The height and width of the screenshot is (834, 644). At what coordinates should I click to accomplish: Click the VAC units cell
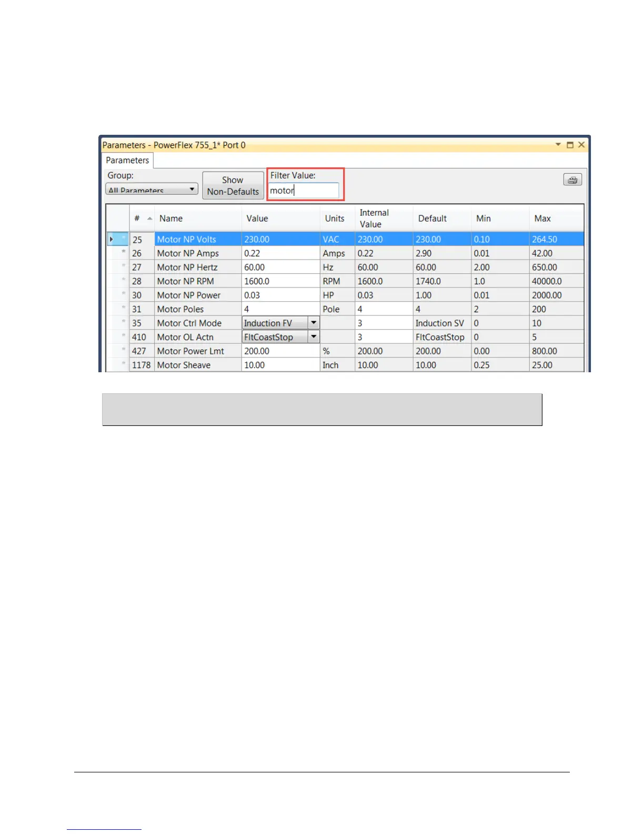pos(337,239)
